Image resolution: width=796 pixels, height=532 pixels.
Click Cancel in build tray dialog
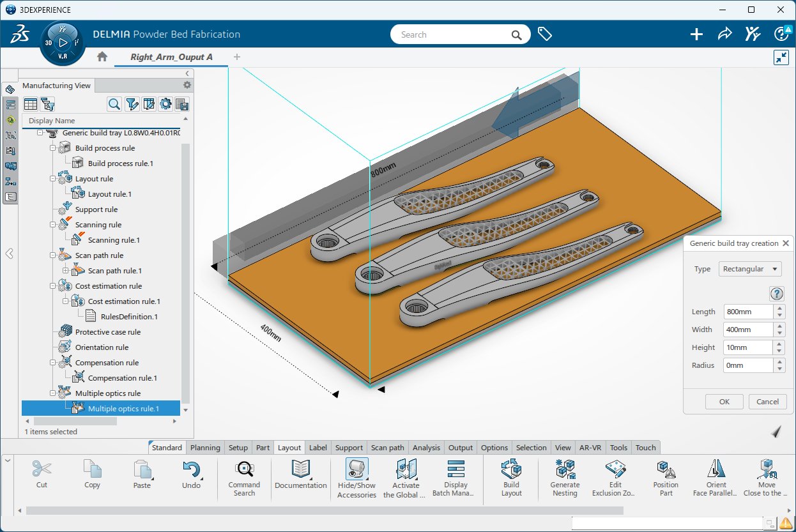pos(767,402)
